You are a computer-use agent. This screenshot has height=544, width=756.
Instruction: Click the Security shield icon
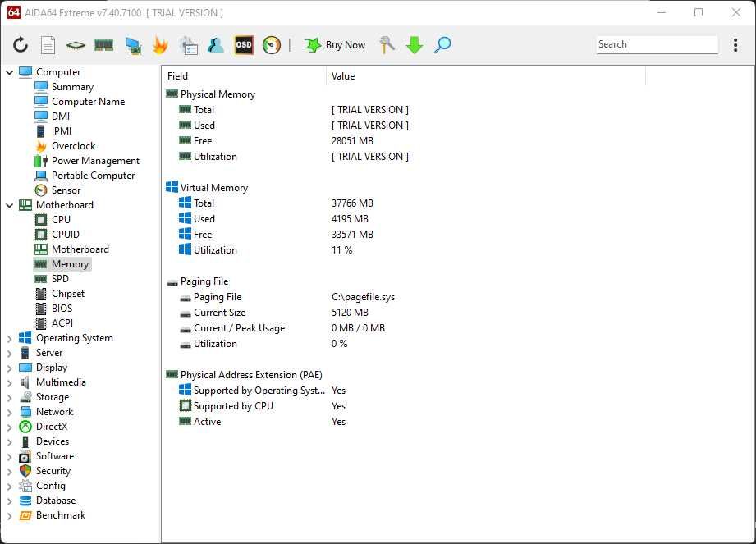point(25,471)
